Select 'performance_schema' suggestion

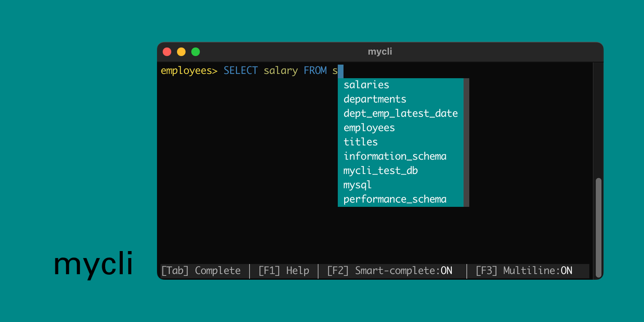400,199
